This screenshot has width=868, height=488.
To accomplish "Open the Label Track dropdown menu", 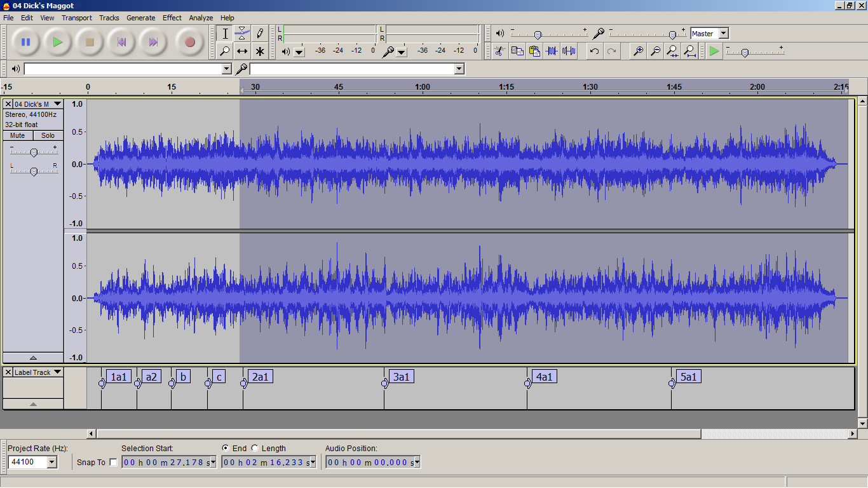I will coord(57,372).
